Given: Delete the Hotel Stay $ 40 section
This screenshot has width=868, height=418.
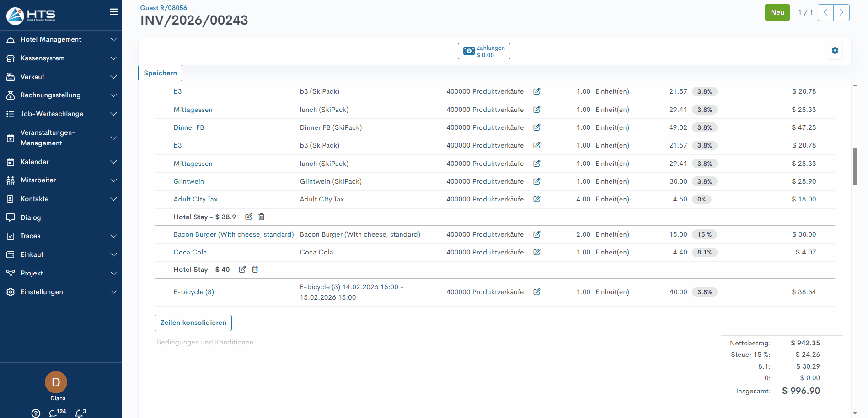Looking at the screenshot, I should (255, 270).
